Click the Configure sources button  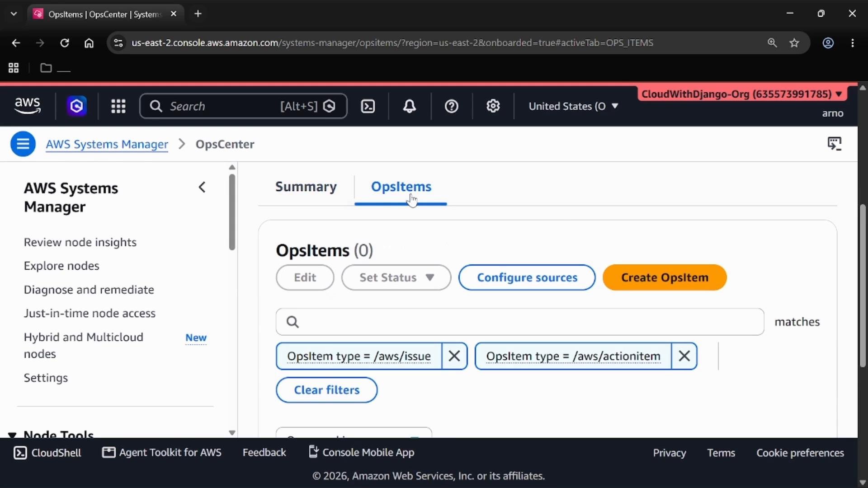tap(527, 277)
